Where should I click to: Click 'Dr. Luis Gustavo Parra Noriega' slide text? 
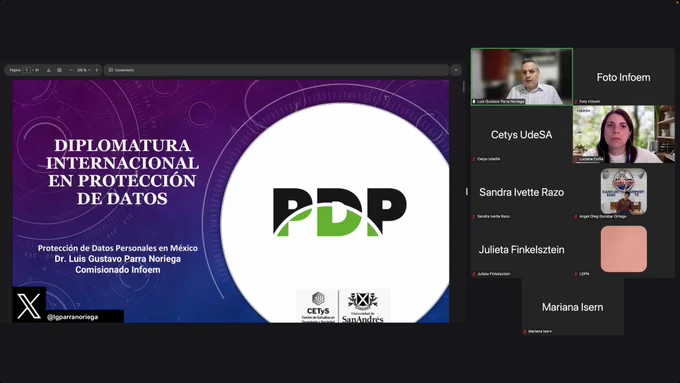[x=118, y=259]
